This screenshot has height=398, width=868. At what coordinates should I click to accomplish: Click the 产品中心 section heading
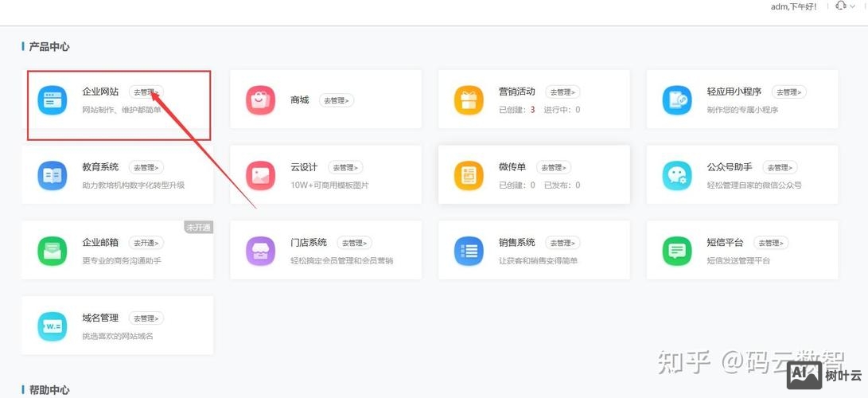tap(49, 46)
